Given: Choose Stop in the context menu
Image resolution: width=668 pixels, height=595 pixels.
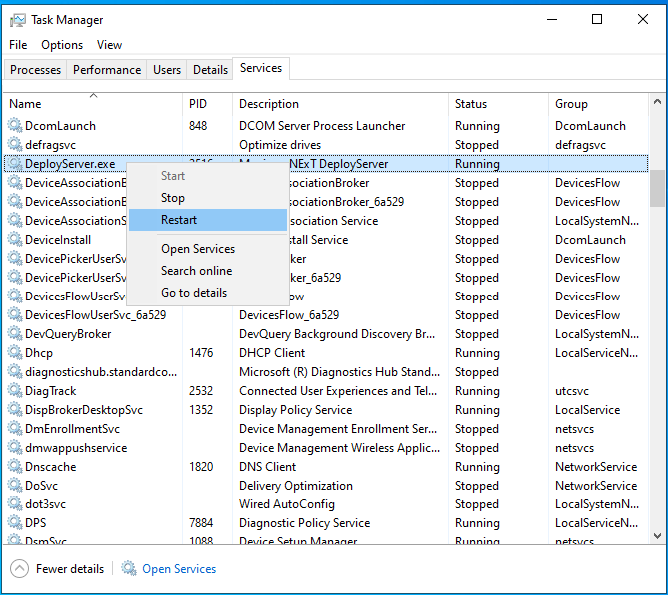Looking at the screenshot, I should 208,198.
